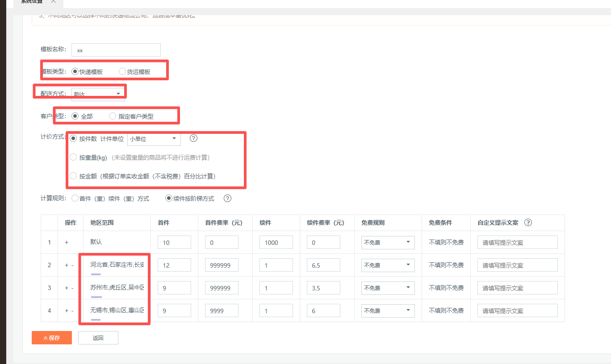Click 续件 field in row 4
Viewport: 611px width, 364px height.
276,311
